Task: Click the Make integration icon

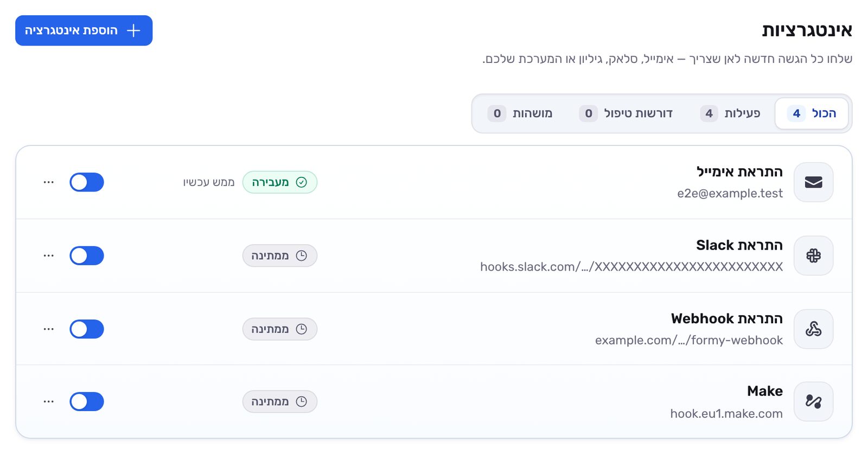Action: 813,401
